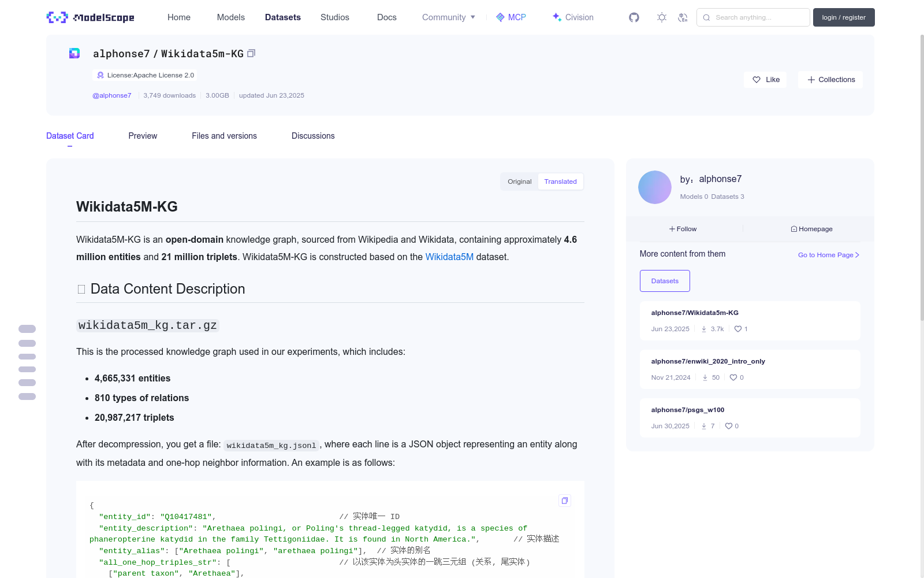The height and width of the screenshot is (578, 924).
Task: Toggle the light/dark theme sun icon
Action: [662, 17]
